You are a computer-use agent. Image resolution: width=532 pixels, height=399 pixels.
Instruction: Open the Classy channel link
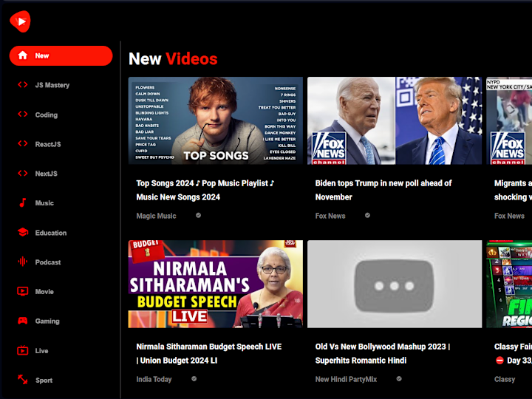click(x=505, y=379)
